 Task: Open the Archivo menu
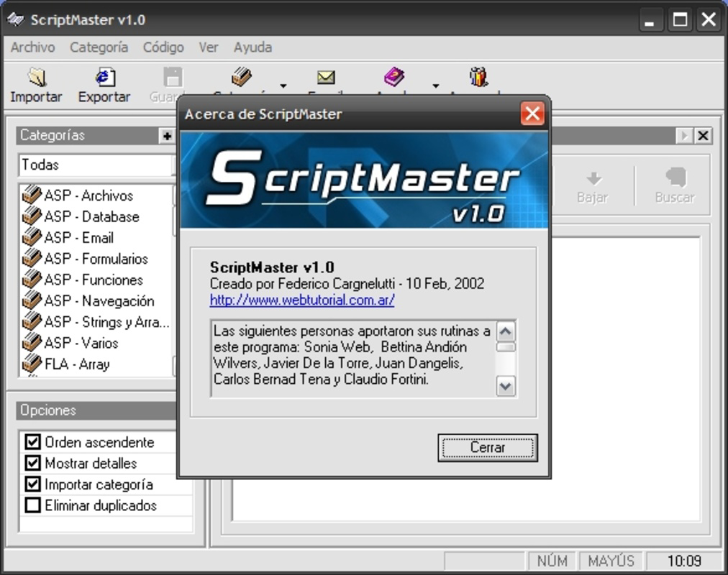pos(34,47)
